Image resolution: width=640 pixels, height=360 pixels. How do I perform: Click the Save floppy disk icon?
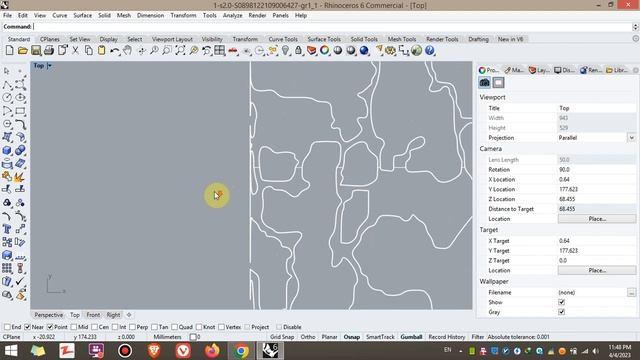pos(36,50)
